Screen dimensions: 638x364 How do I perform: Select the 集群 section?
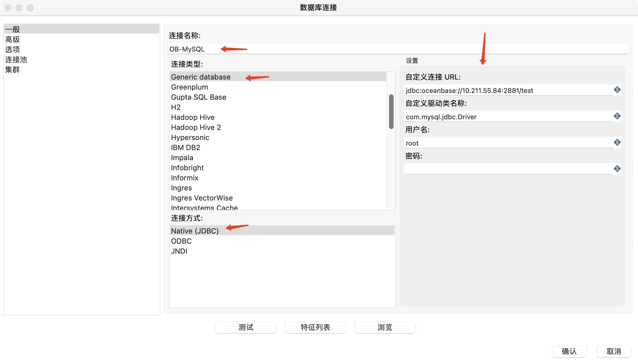pyautogui.click(x=13, y=70)
